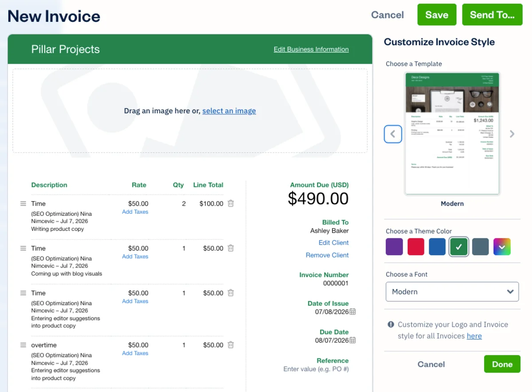The image size is (532, 392).
Task: Click the invoice number 0000001
Action: point(336,283)
